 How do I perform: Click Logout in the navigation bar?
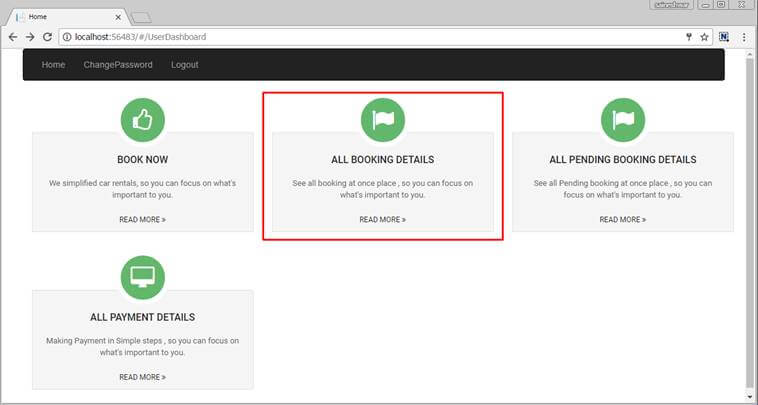tap(185, 65)
